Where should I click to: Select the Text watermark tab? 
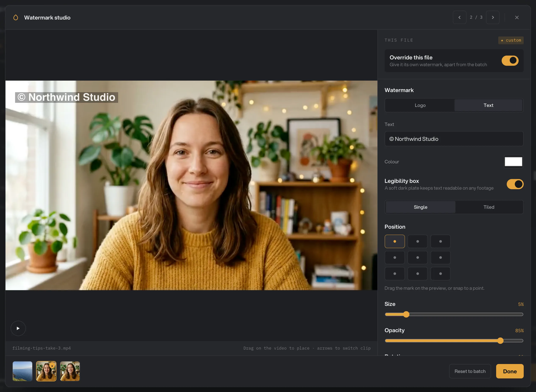click(488, 105)
